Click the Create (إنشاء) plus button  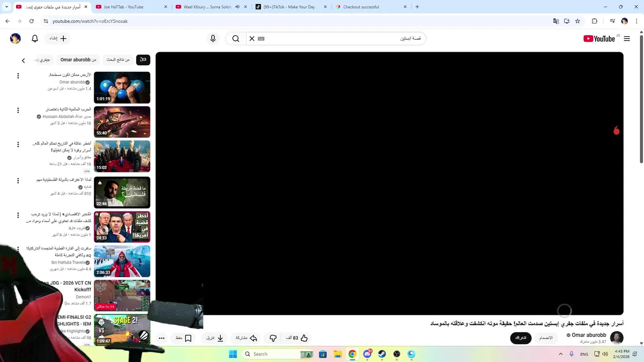tap(58, 39)
